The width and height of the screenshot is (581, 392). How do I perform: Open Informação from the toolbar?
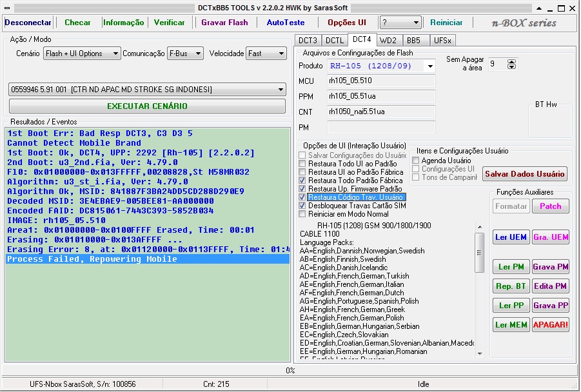[x=123, y=23]
